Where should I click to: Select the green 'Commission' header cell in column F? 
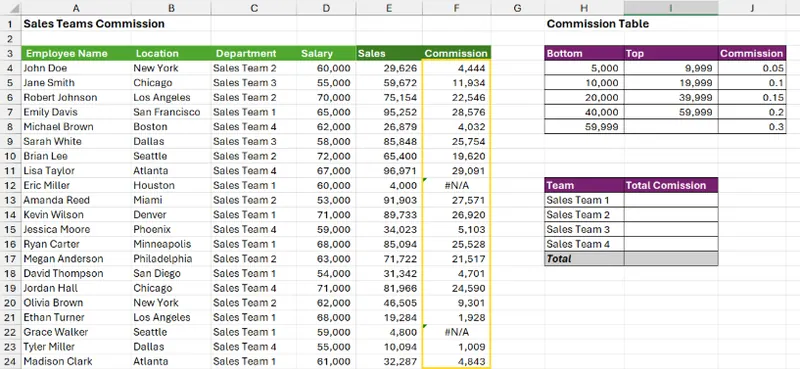(x=456, y=53)
